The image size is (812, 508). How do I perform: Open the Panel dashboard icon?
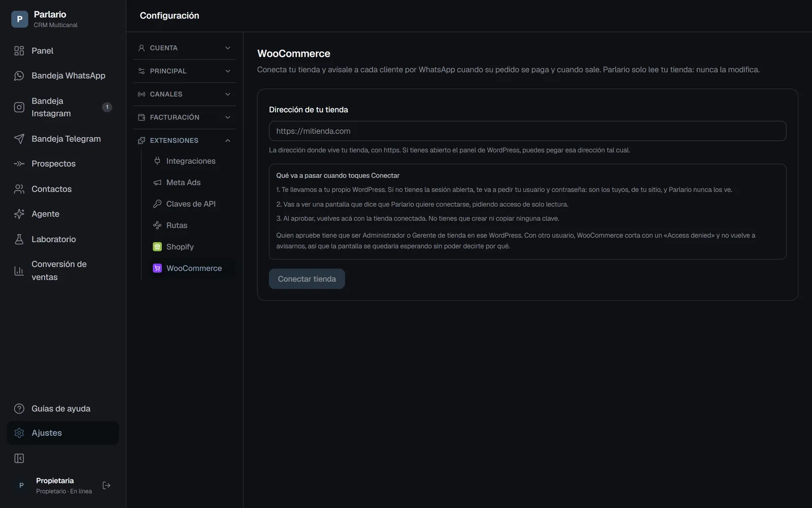click(x=19, y=51)
